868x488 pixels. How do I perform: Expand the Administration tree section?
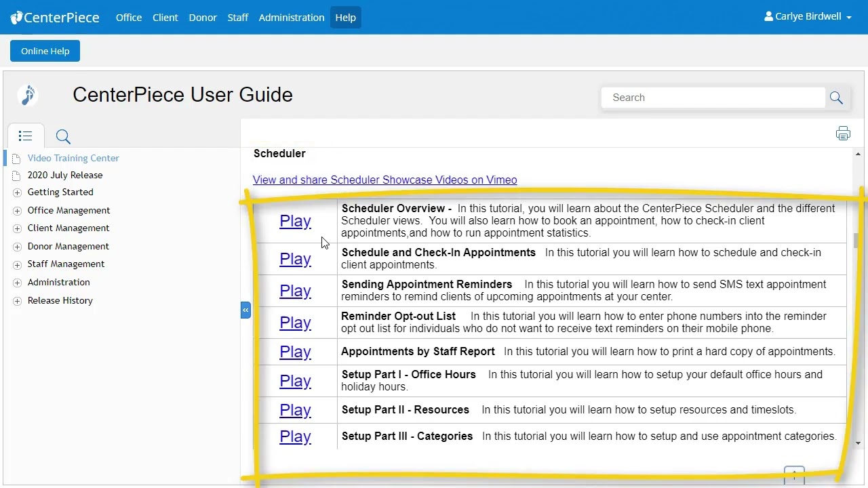point(17,283)
